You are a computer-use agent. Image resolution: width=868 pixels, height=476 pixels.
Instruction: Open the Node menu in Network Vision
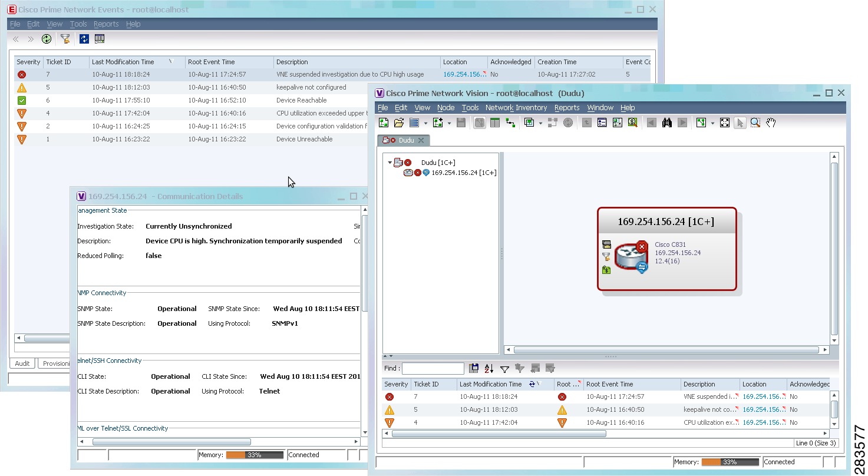point(445,108)
